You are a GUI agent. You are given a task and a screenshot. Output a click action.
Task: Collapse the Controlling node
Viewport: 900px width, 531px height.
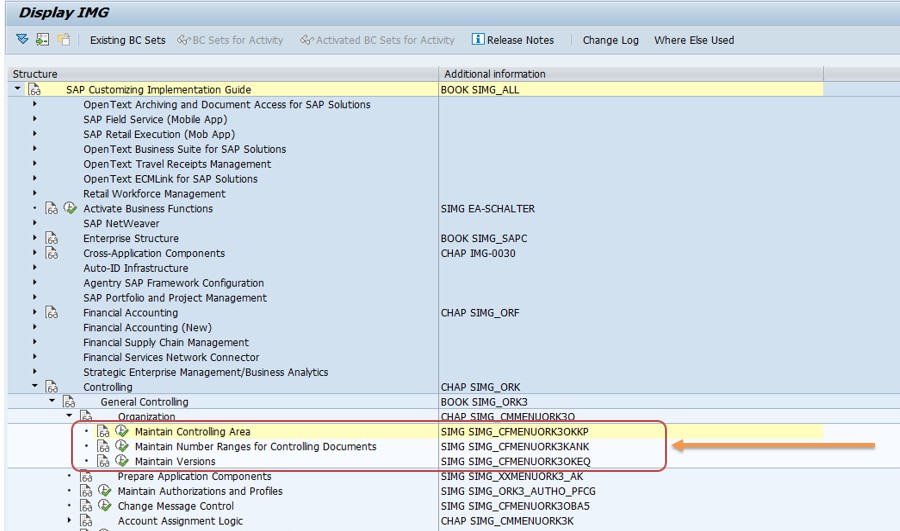coord(35,386)
